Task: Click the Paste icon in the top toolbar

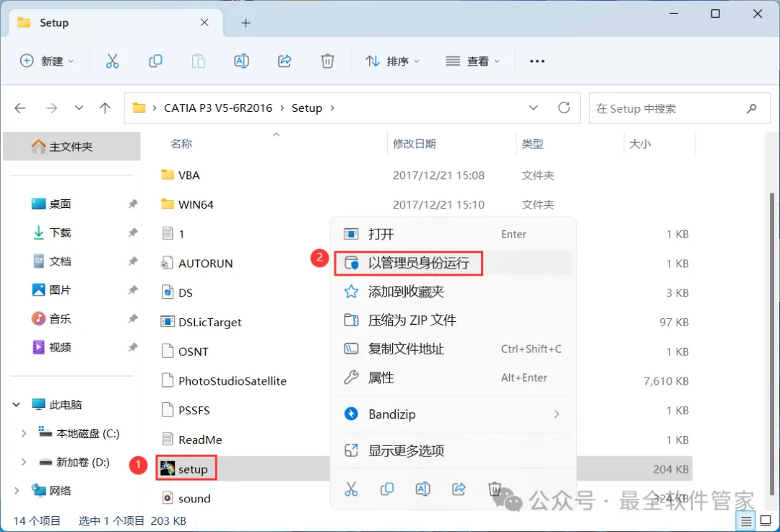Action: click(x=199, y=61)
